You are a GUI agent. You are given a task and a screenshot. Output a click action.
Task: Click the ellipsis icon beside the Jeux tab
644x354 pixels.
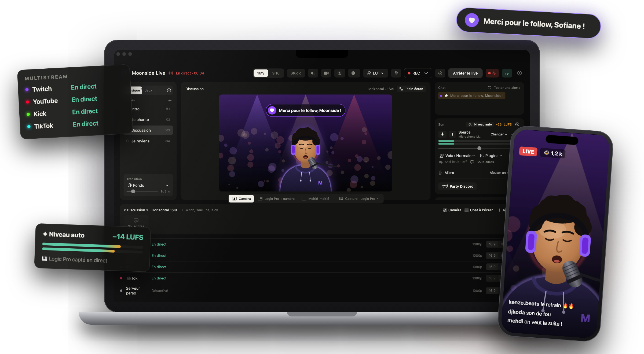coord(169,90)
